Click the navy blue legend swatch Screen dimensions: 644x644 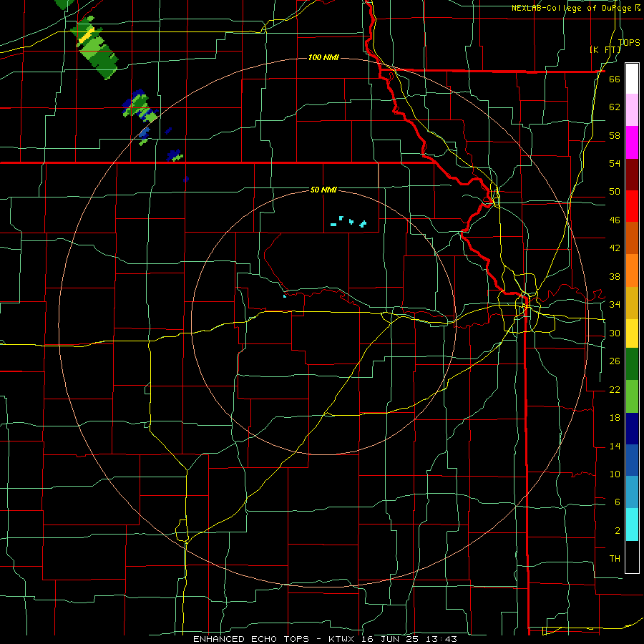click(x=632, y=429)
